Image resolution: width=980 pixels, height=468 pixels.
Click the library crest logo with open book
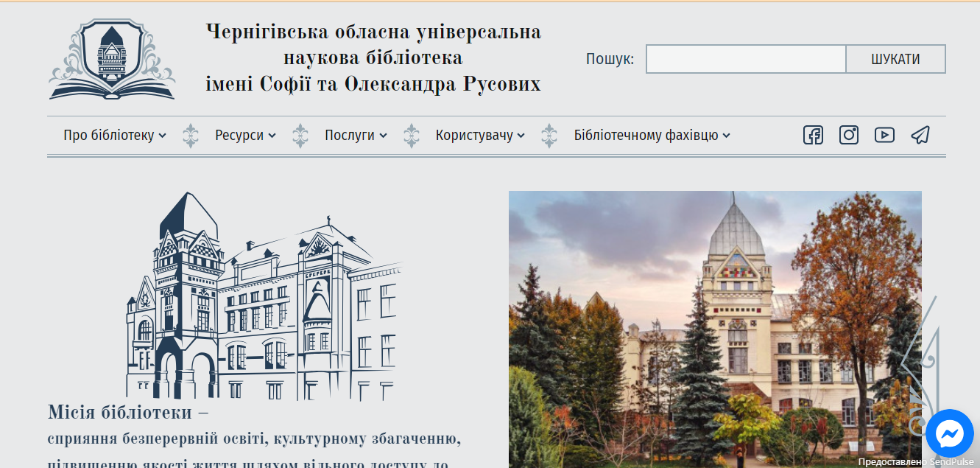coord(112,59)
